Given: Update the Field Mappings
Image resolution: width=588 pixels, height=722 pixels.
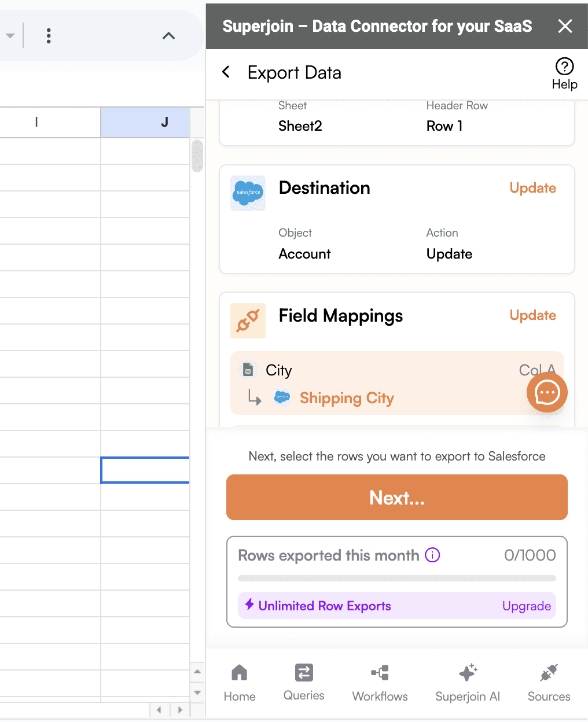Looking at the screenshot, I should tap(532, 315).
